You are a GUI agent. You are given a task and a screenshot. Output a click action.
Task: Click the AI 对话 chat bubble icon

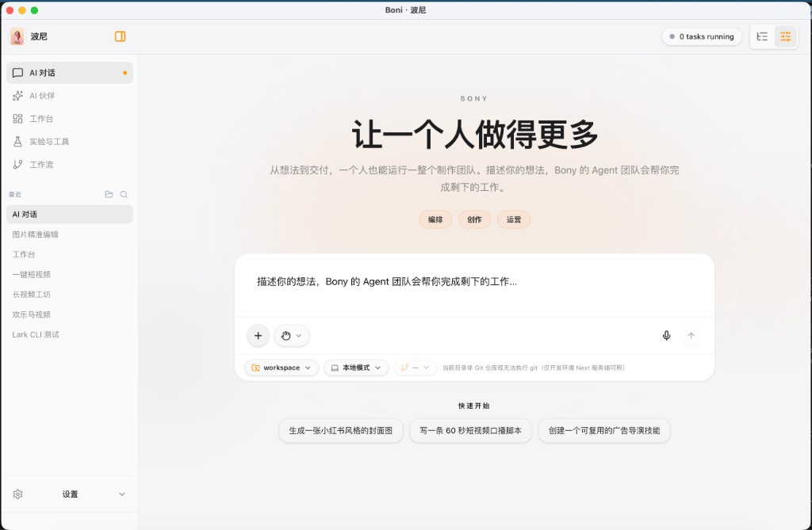(x=17, y=72)
